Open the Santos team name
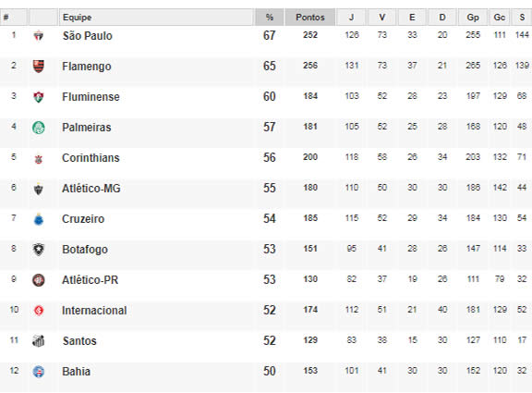This screenshot has height=393, width=532. tap(79, 340)
